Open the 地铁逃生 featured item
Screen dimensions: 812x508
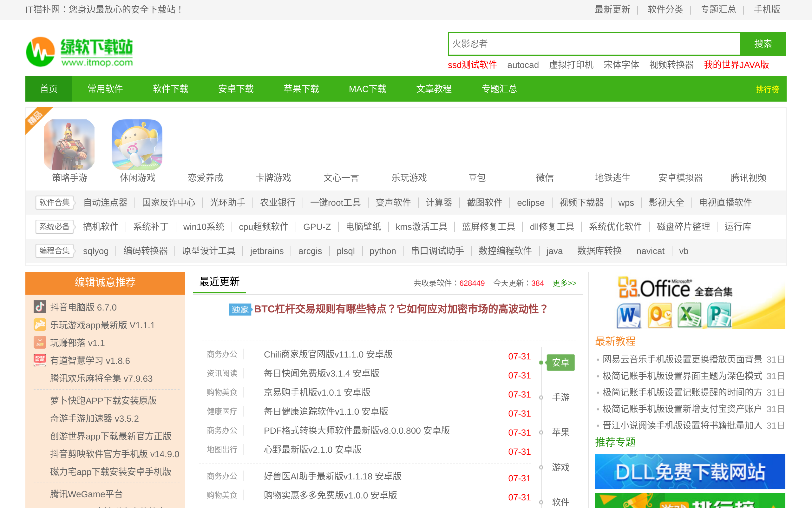point(613,178)
